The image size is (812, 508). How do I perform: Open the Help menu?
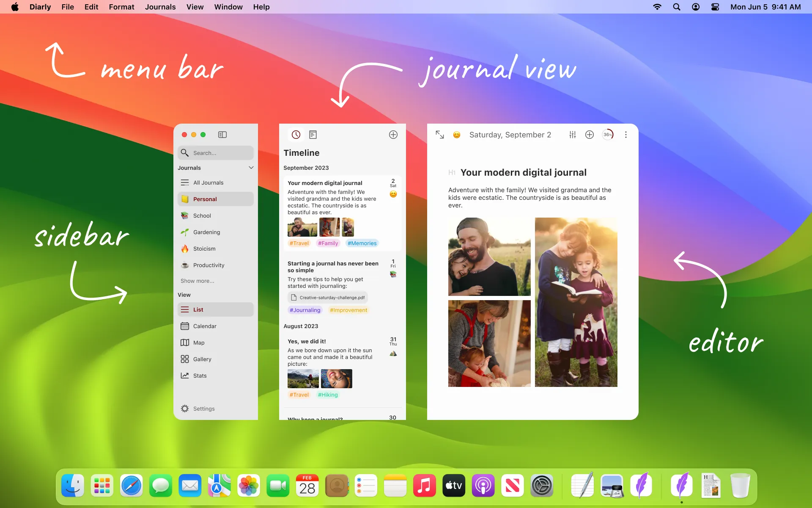pos(261,7)
